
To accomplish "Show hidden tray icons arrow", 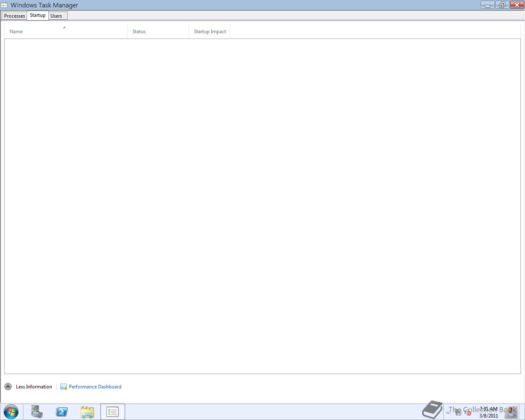I will click(448, 412).
